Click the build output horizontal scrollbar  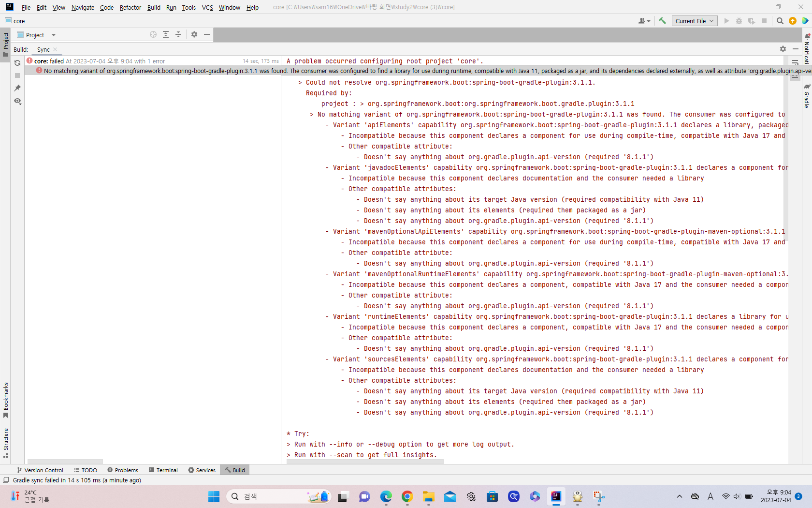pyautogui.click(x=365, y=462)
